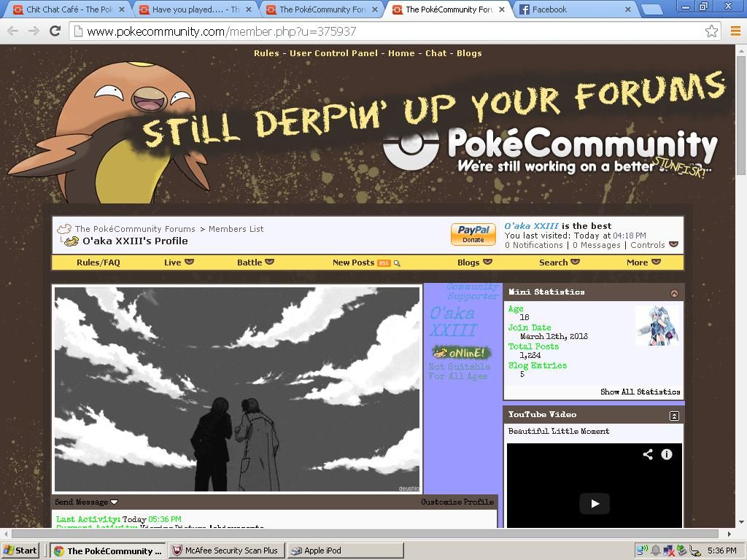Click the avatar thumbnail in Mini Statistics
This screenshot has height=560, width=747.
click(x=657, y=326)
